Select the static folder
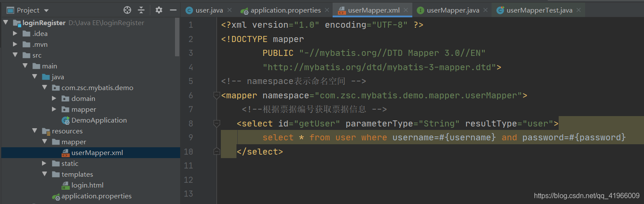 pyautogui.click(x=70, y=164)
